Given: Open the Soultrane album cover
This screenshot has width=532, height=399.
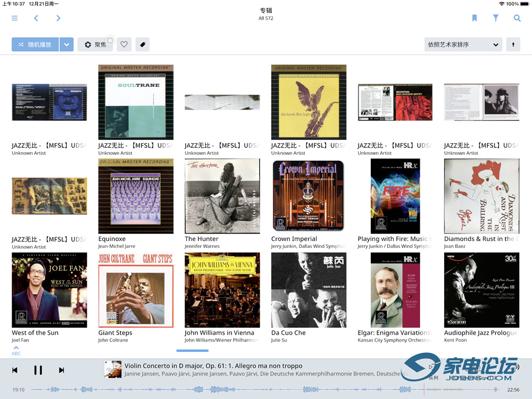Looking at the screenshot, I should point(136,102).
